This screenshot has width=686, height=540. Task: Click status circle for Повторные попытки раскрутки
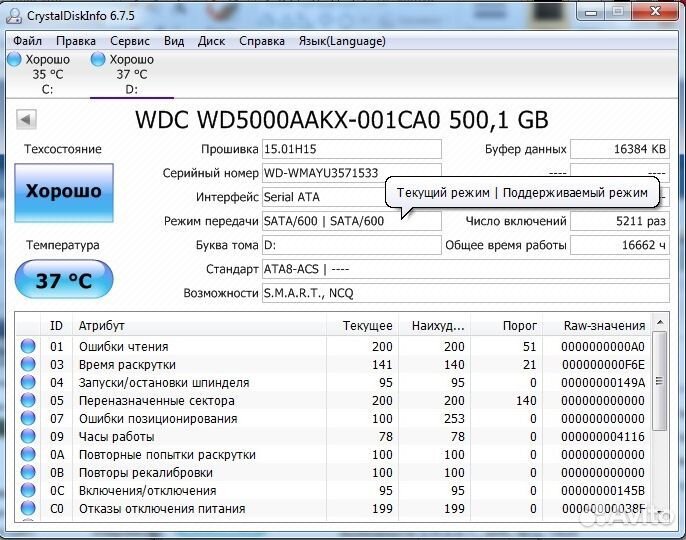tap(28, 454)
